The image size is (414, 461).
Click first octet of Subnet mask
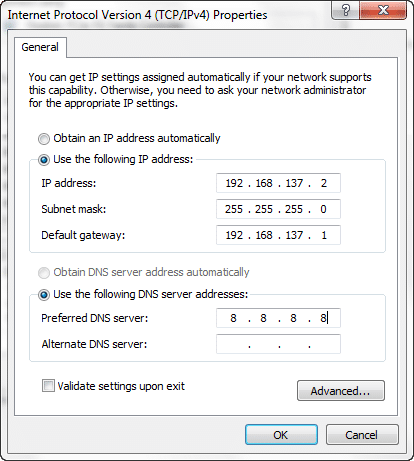[234, 209]
